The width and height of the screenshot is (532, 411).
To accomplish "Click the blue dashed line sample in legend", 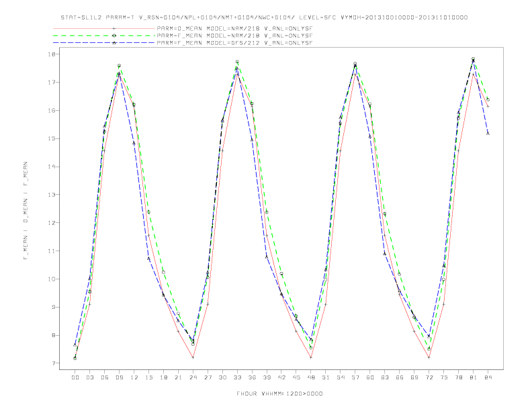I will tap(104, 43).
